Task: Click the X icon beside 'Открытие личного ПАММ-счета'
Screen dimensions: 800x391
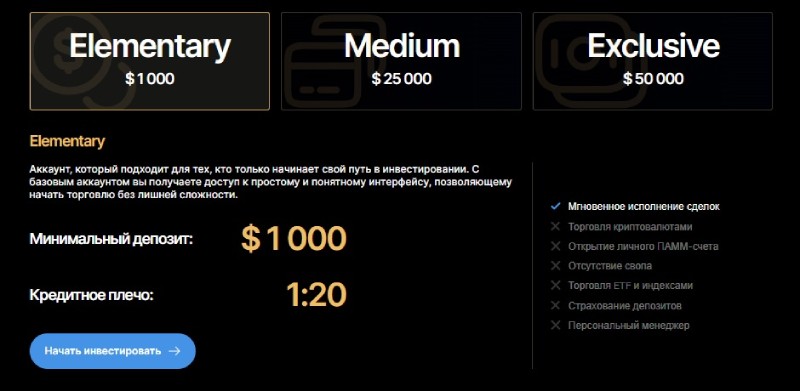Action: coord(556,246)
